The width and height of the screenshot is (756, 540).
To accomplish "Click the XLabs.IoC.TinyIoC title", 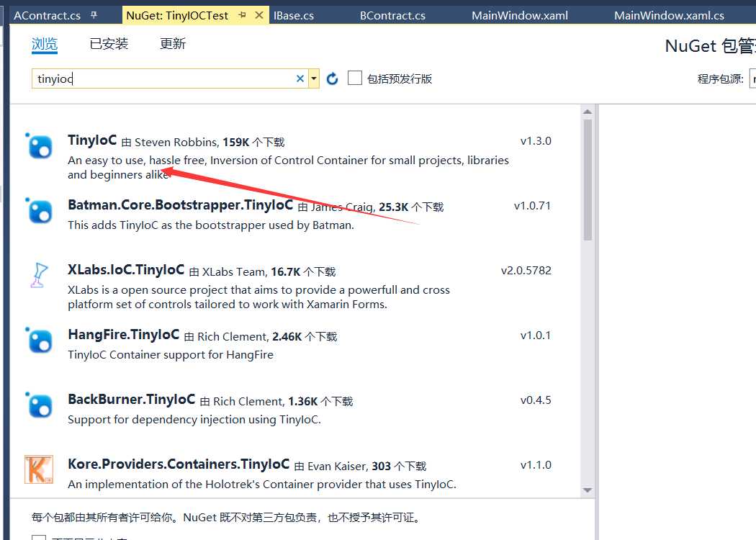I will (126, 269).
